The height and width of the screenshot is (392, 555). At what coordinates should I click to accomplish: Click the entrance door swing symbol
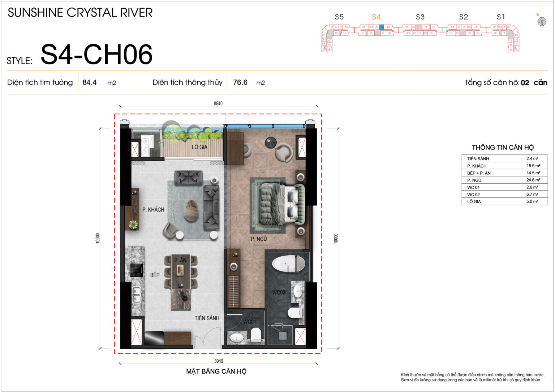click(208, 337)
